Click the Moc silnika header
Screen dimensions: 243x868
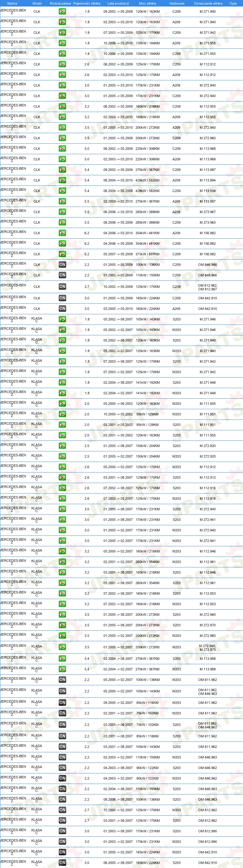[x=148, y=3]
